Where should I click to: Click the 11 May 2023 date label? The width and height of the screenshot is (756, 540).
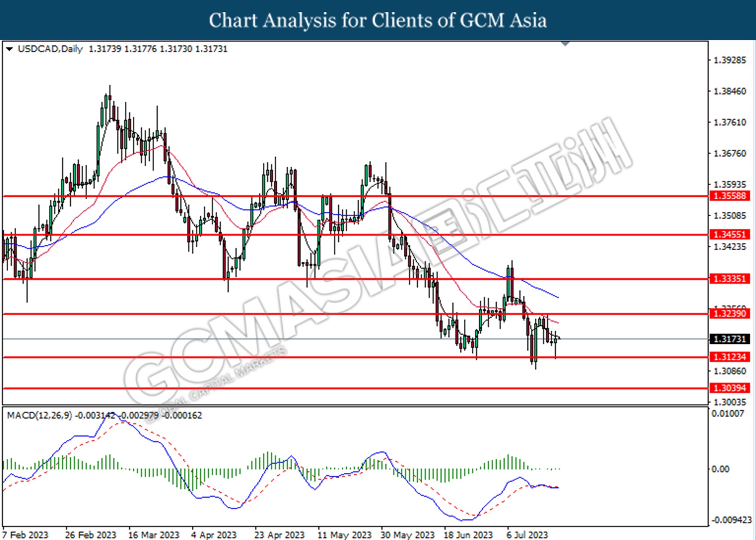click(x=344, y=535)
